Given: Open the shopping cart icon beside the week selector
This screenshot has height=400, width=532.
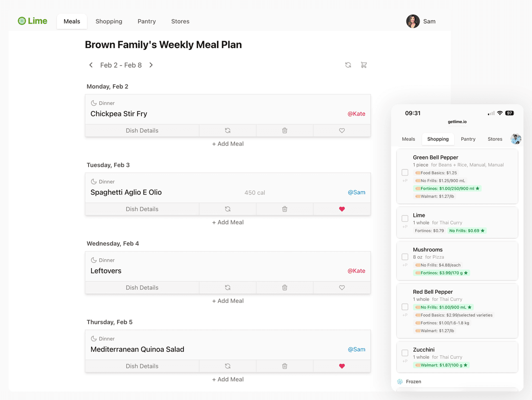Looking at the screenshot, I should coord(364,65).
